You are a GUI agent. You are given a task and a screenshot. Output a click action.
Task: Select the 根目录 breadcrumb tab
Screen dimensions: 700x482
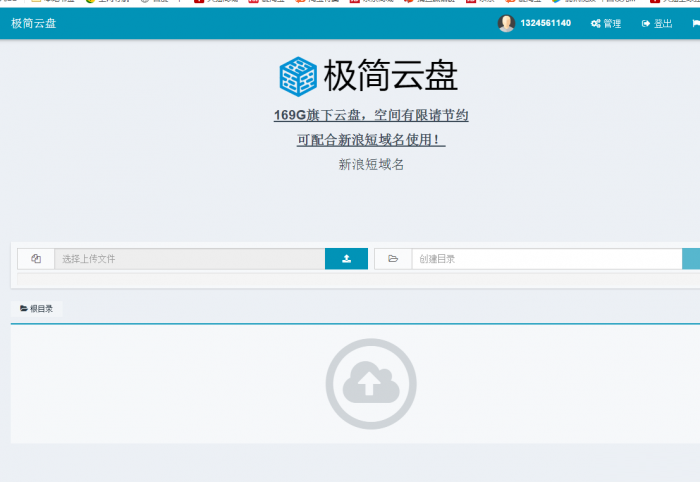pyautogui.click(x=37, y=309)
